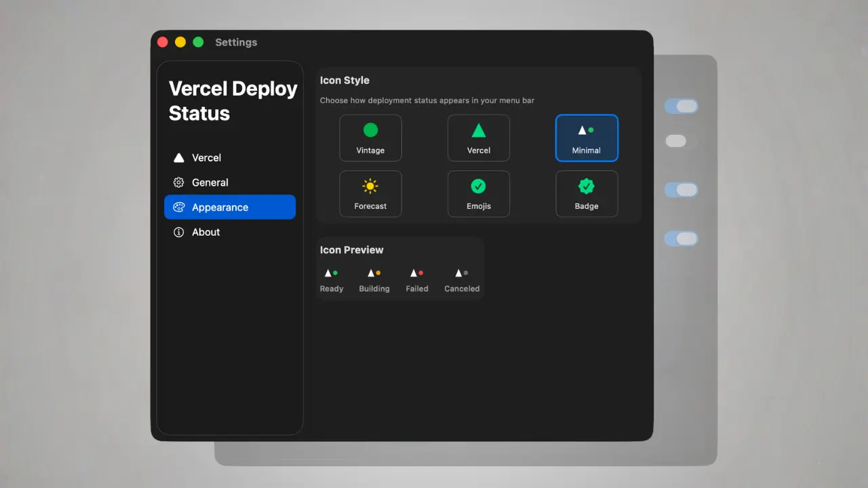The width and height of the screenshot is (868, 488).
Task: Toggle the bottom switch in the background window
Action: [681, 239]
